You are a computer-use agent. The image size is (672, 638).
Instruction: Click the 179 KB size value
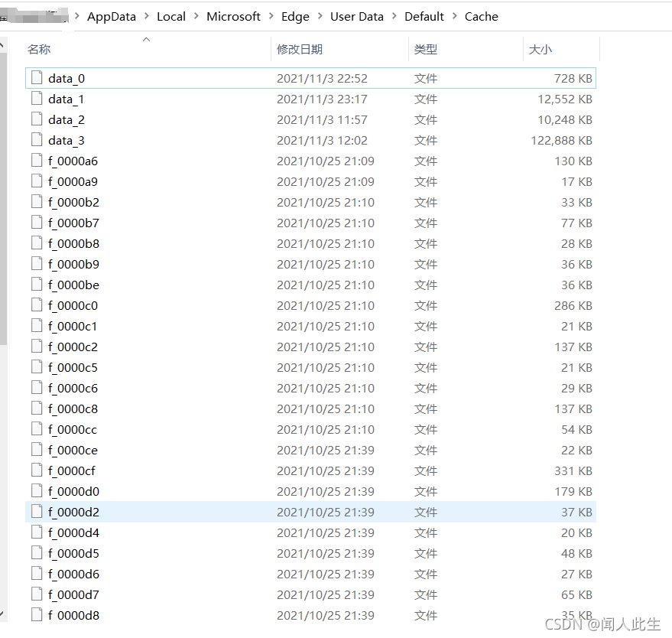pos(573,491)
